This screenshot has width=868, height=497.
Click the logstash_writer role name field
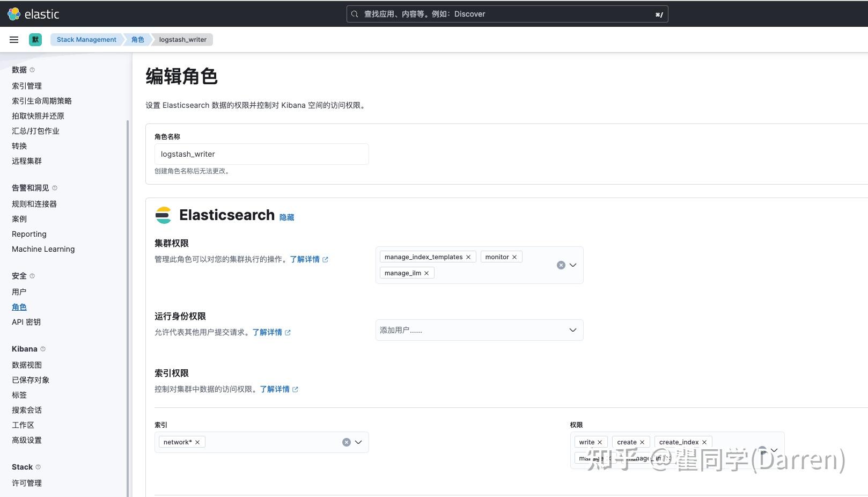[261, 154]
